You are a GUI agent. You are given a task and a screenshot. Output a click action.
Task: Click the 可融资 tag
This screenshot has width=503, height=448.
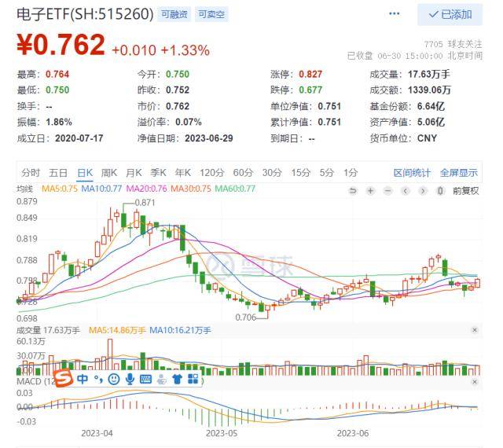[174, 14]
